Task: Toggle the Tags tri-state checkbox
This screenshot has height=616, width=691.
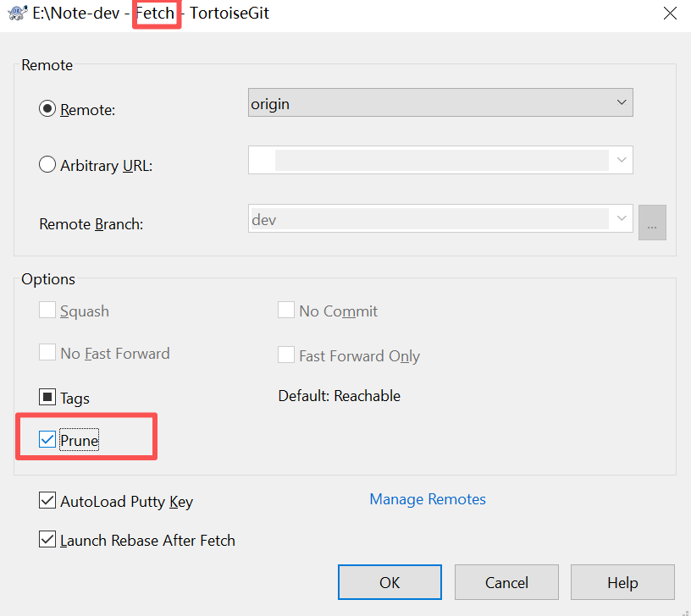Action: tap(47, 398)
